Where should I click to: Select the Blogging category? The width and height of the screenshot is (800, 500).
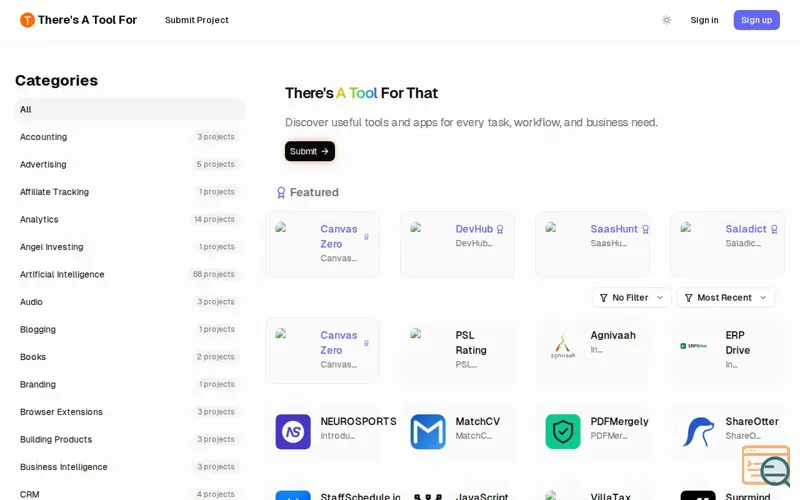[130, 330]
